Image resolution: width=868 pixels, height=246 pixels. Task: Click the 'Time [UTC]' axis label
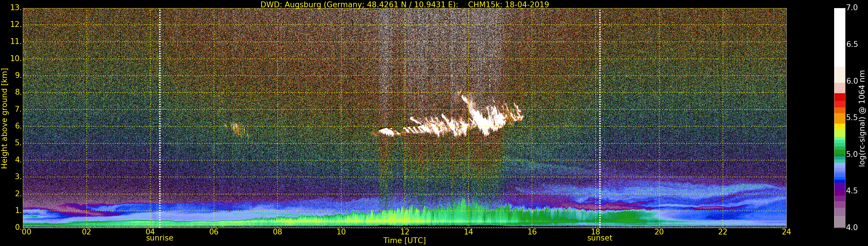tap(404, 241)
